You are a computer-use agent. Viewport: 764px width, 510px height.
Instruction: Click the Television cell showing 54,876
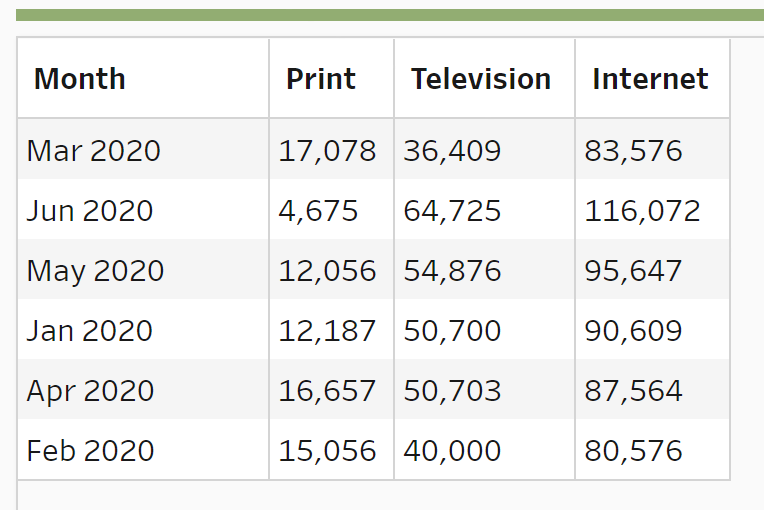(453, 271)
